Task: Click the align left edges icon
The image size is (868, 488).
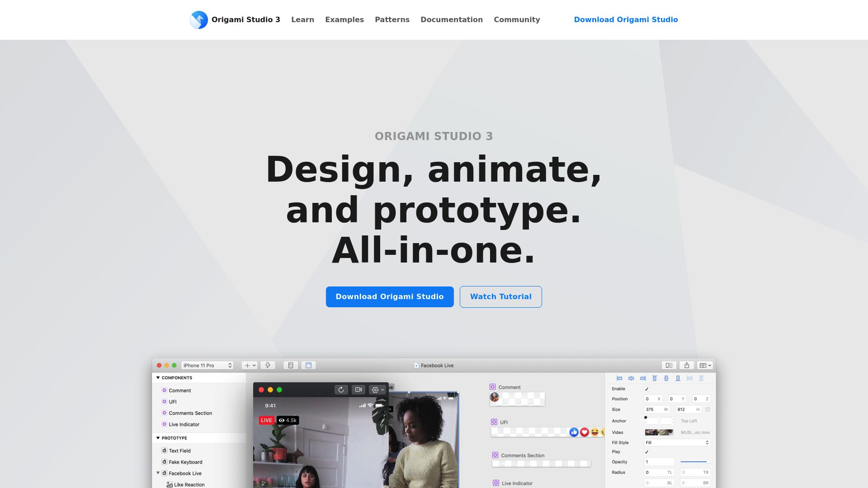Action: pos(619,378)
